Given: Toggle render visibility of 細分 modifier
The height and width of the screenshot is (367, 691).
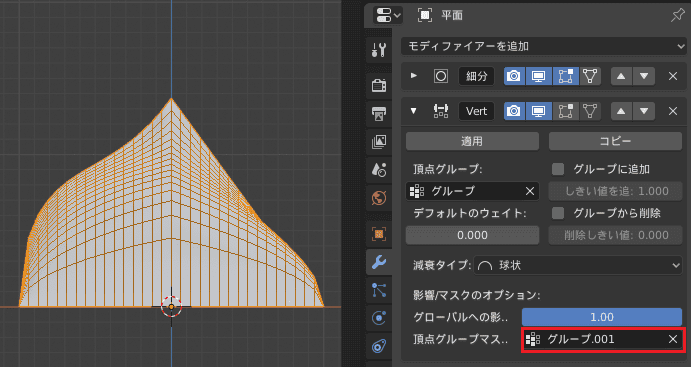Looking at the screenshot, I should (514, 76).
